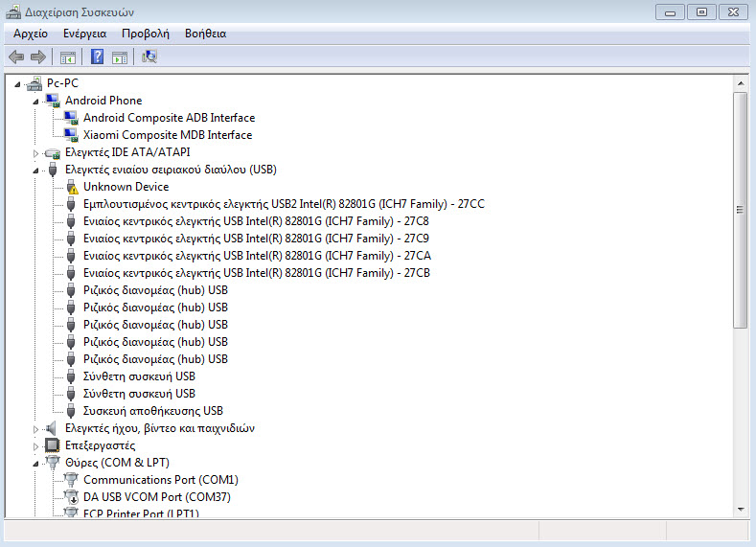Expand the Επεξεργαστές category
The height and width of the screenshot is (547, 756).
36,446
